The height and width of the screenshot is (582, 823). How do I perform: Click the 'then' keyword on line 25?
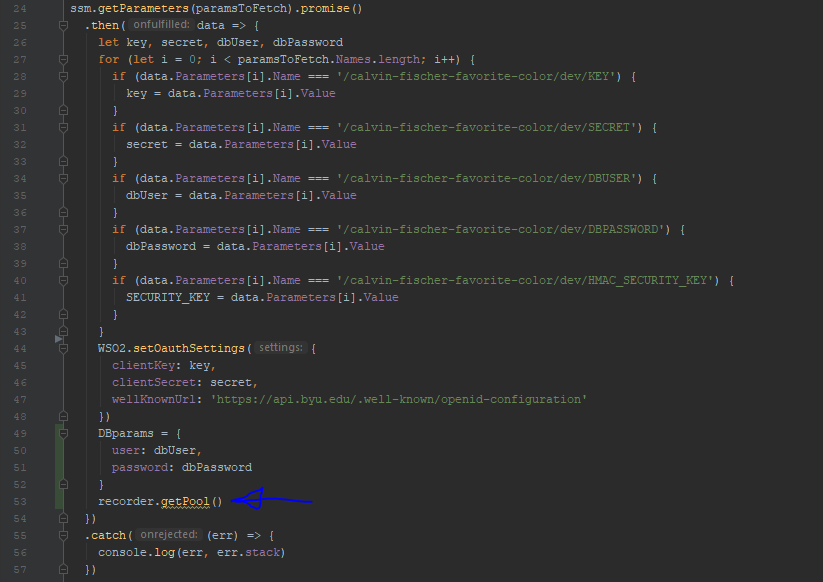tap(105, 25)
